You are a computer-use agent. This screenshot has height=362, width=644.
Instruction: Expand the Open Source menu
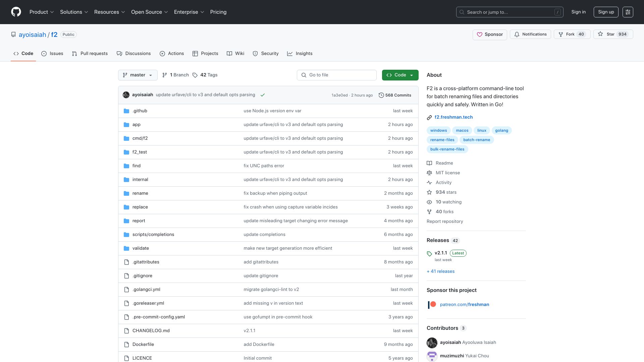tap(150, 12)
